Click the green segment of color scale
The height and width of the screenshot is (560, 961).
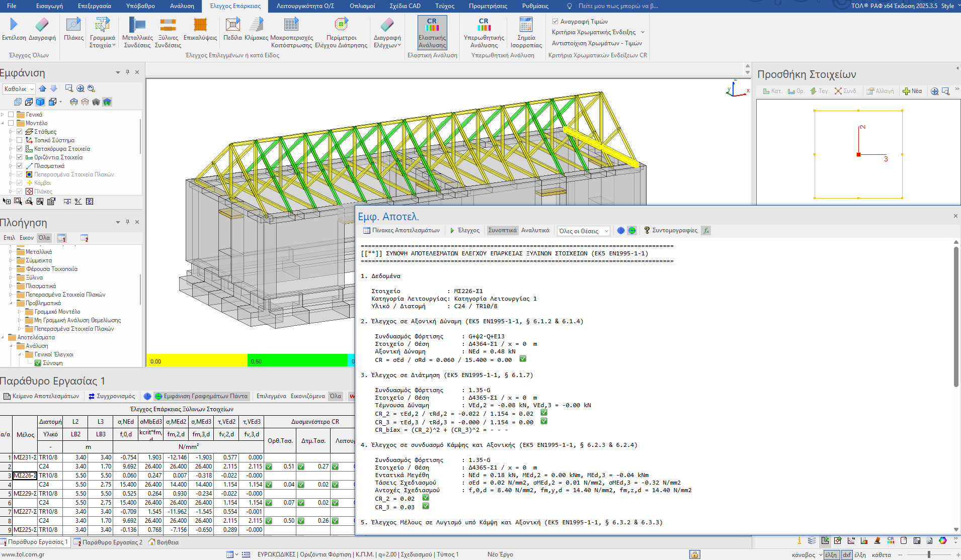(297, 361)
